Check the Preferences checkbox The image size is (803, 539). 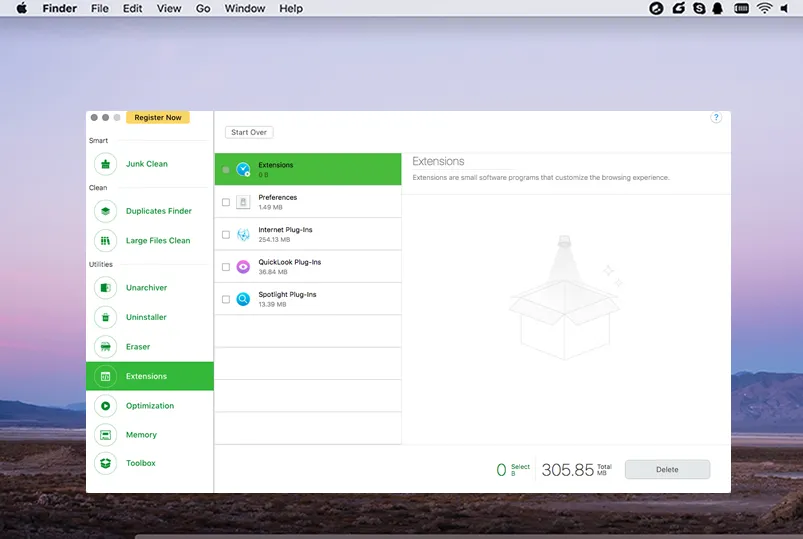click(226, 202)
